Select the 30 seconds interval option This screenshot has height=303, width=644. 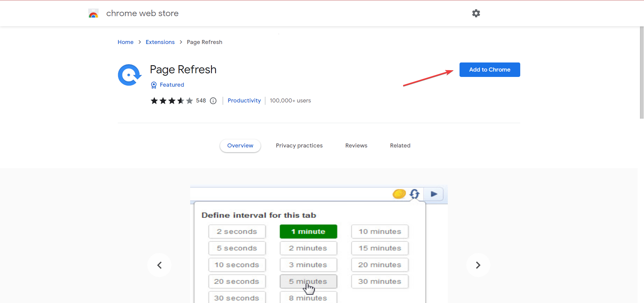pos(237,297)
